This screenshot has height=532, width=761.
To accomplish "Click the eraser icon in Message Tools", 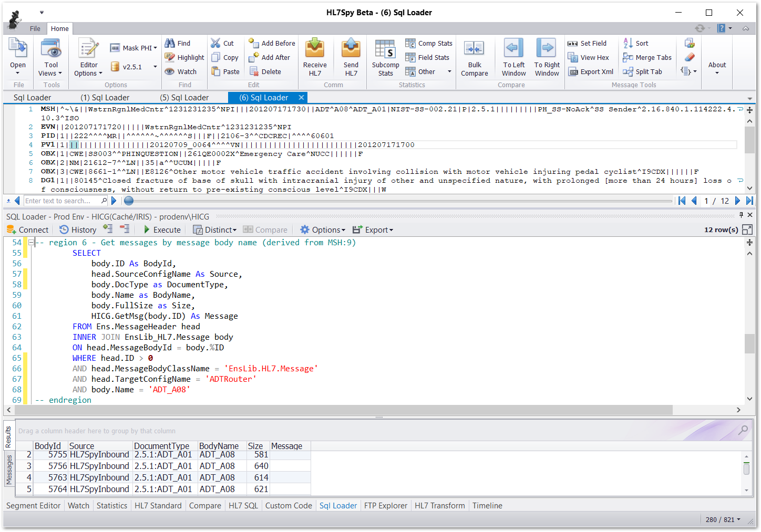I will point(690,57).
